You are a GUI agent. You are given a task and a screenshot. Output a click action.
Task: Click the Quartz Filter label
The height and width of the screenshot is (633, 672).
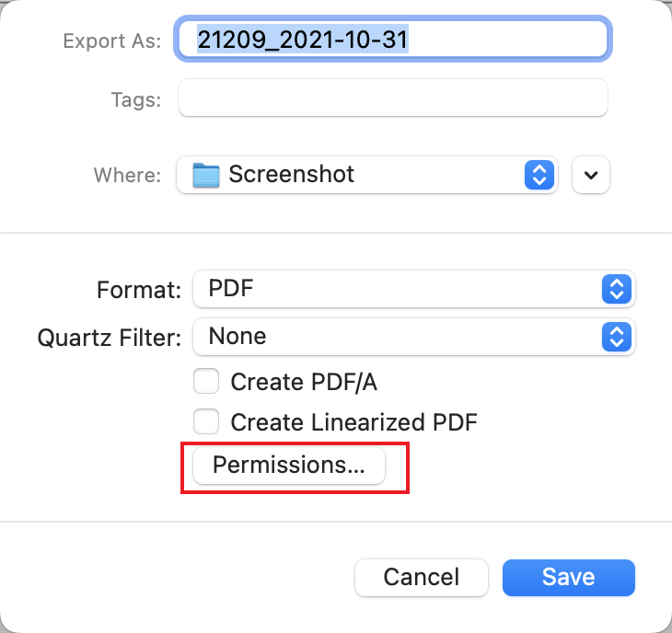click(110, 338)
